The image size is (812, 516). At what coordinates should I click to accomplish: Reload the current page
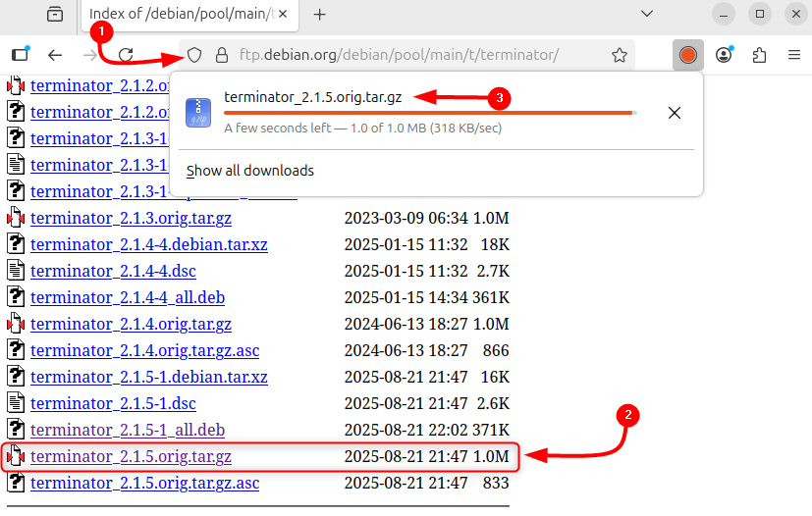(126, 55)
